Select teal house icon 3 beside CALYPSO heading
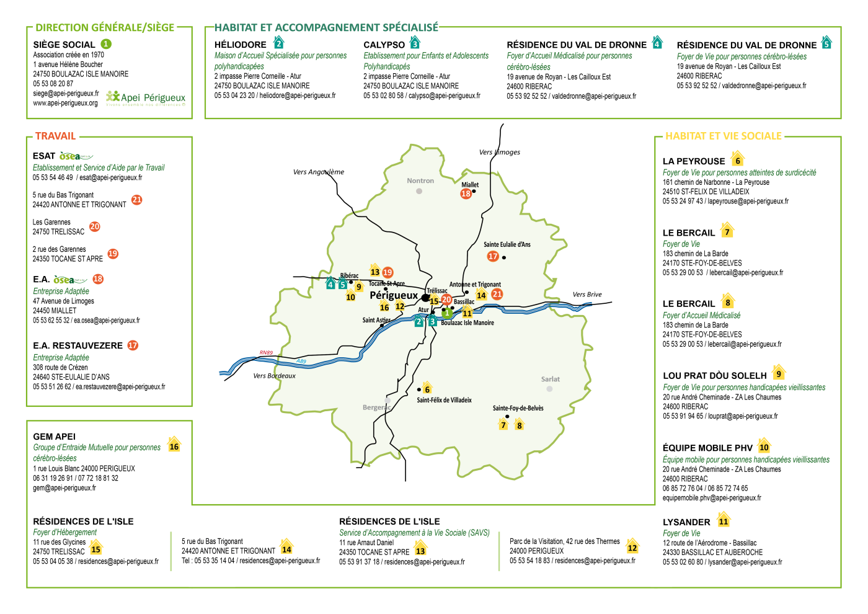Screen dimensions: 868x614 point(415,43)
